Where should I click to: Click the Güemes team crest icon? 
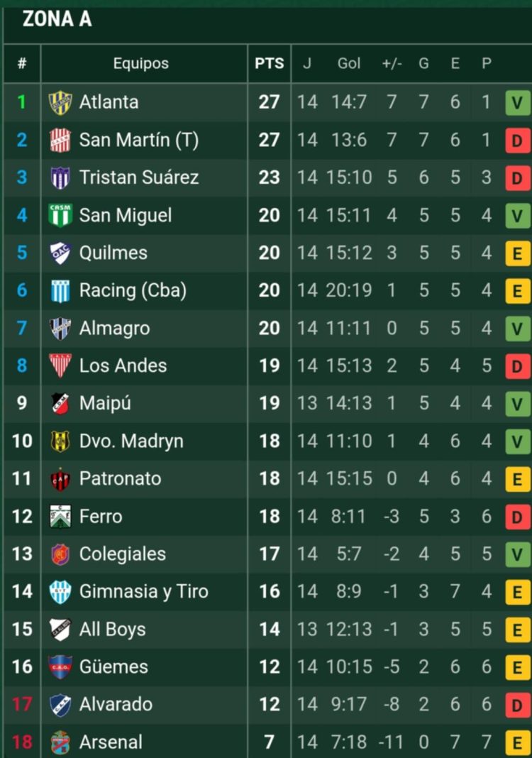pos(60,666)
